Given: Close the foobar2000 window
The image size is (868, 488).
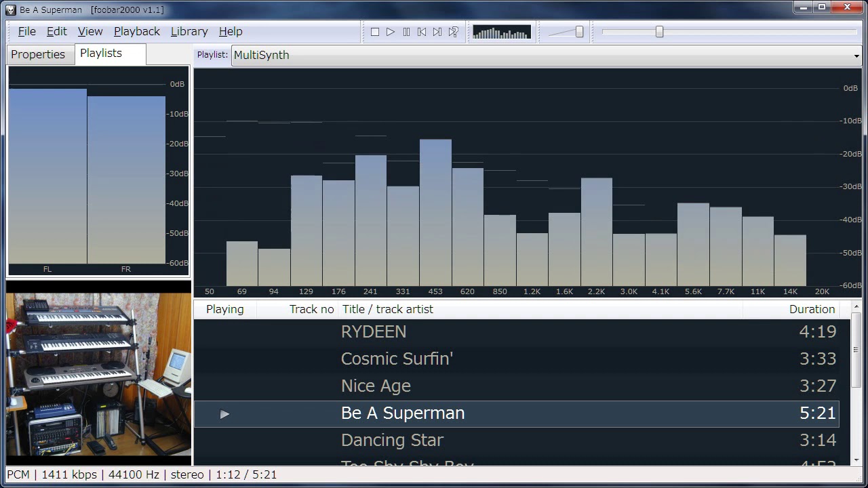Looking at the screenshot, I should click(847, 7).
